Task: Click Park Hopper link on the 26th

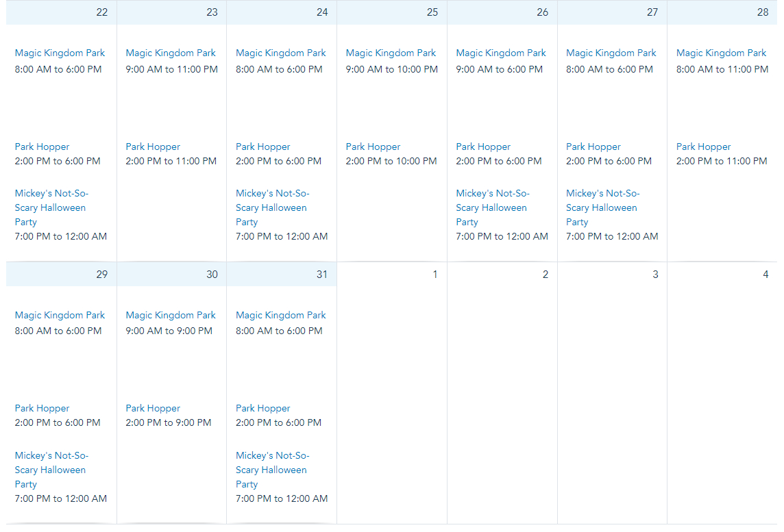Action: tap(483, 147)
